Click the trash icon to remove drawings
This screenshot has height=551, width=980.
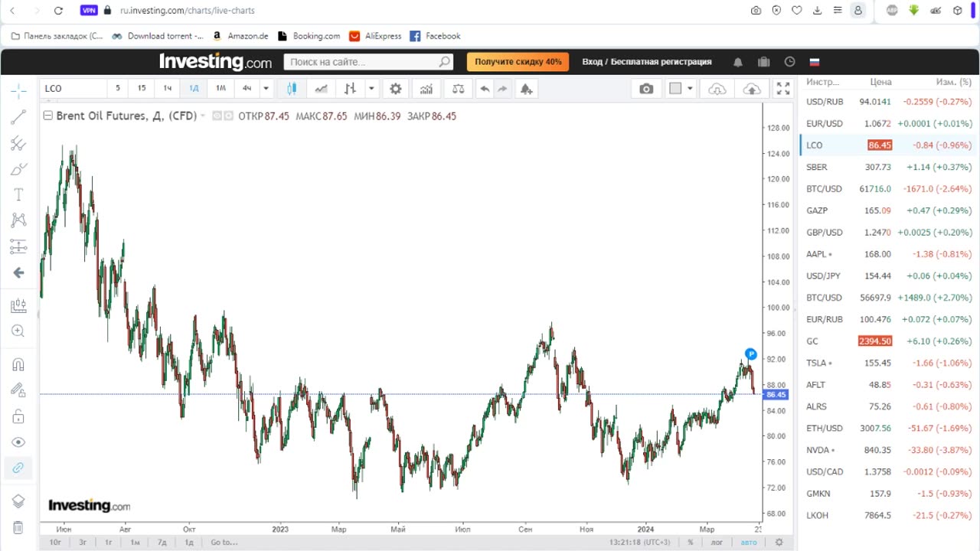(x=18, y=527)
